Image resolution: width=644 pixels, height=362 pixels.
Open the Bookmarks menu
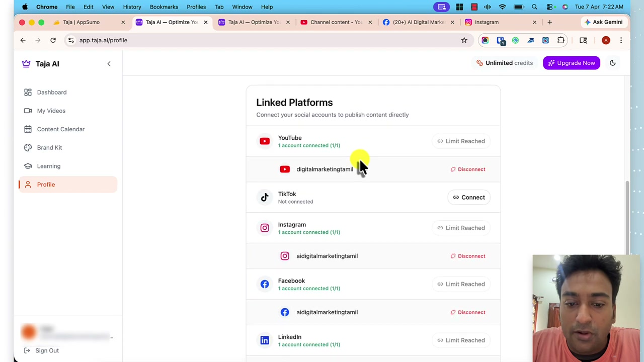click(x=164, y=7)
